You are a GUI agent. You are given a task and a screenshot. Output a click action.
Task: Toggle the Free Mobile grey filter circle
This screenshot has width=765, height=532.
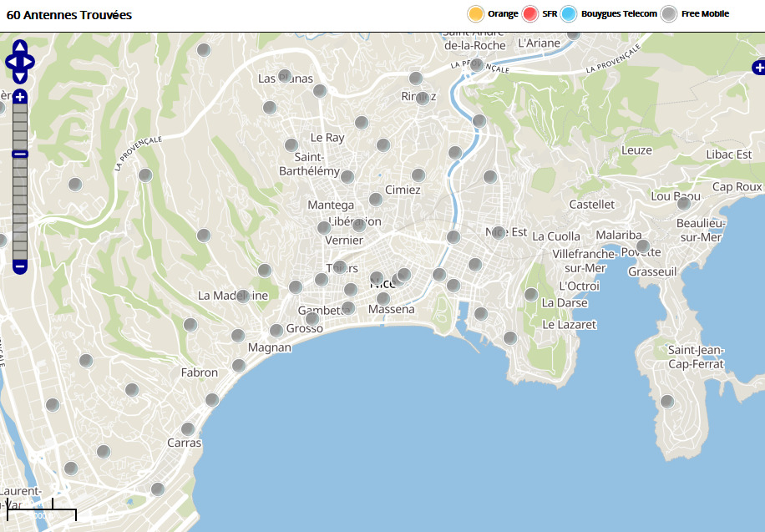(669, 14)
